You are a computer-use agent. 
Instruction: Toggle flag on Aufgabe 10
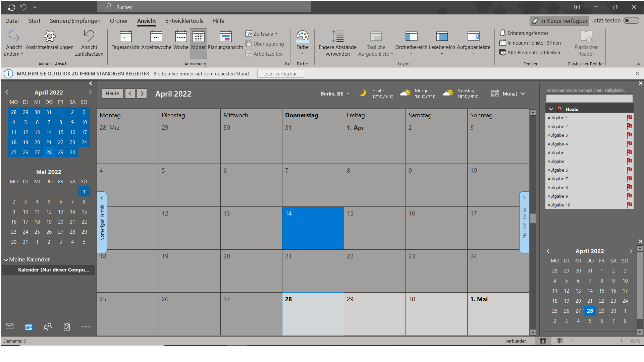click(x=629, y=205)
